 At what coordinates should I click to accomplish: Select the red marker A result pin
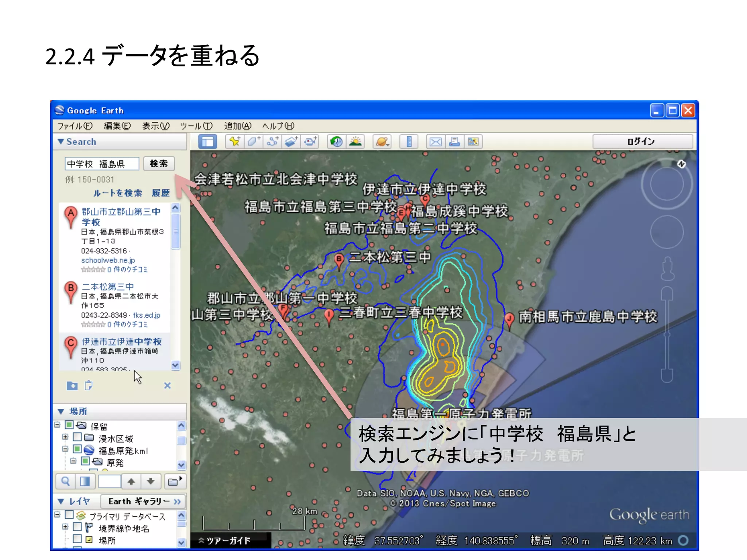71,218
